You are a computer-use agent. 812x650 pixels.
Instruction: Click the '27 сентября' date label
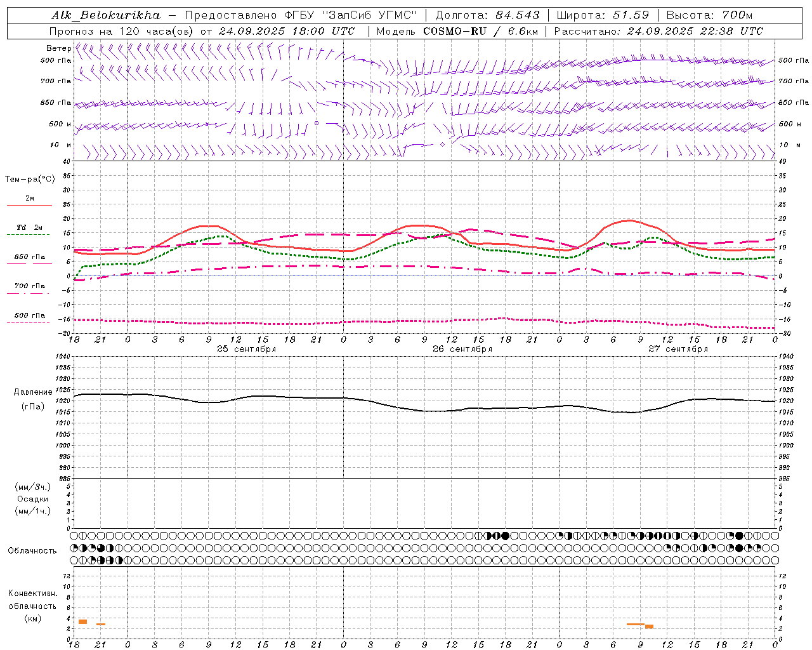click(678, 349)
